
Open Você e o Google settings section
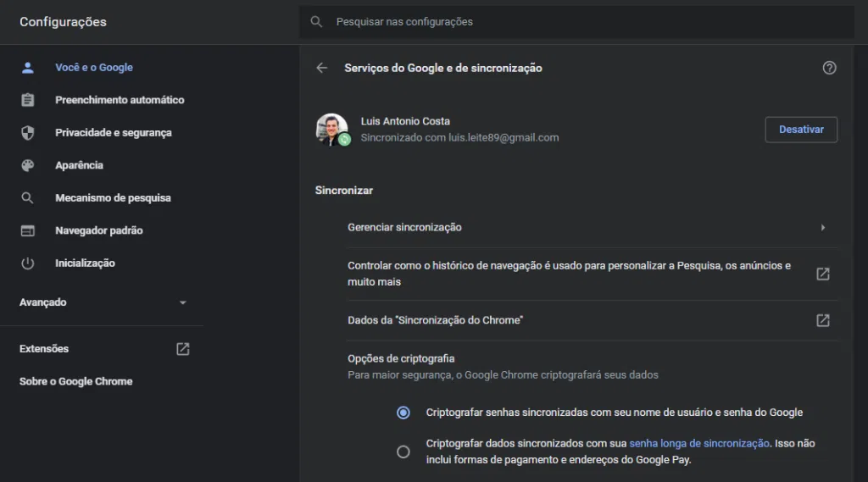[x=94, y=68]
